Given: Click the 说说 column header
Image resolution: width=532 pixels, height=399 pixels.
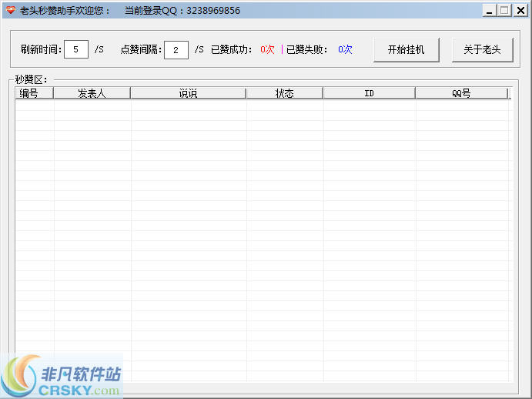Looking at the screenshot, I should click(189, 93).
